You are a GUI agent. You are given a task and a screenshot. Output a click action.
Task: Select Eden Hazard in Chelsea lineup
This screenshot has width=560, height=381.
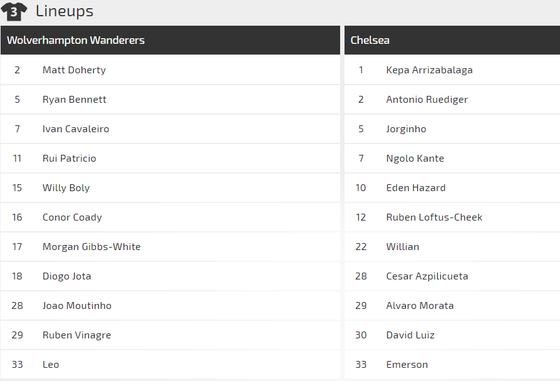(x=416, y=187)
